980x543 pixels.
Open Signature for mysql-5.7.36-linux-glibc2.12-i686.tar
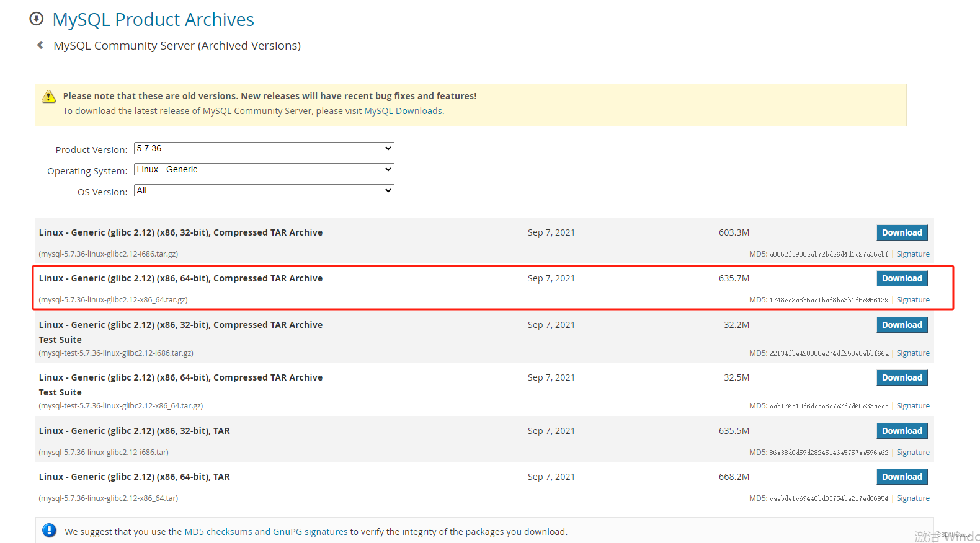pos(913,452)
